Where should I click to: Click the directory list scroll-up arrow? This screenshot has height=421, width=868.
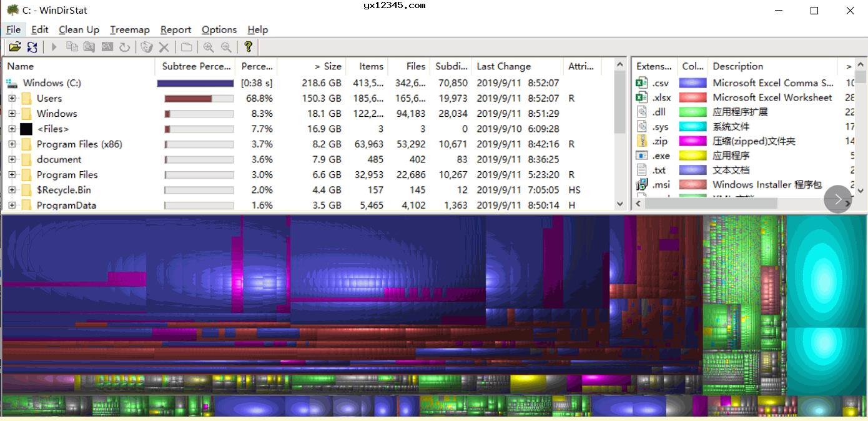pos(620,64)
